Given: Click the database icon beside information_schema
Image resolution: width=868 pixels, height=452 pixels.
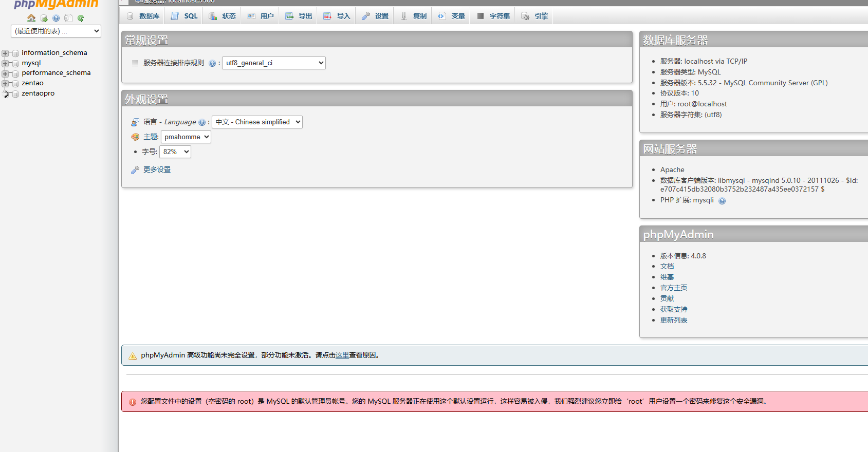Looking at the screenshot, I should point(15,53).
